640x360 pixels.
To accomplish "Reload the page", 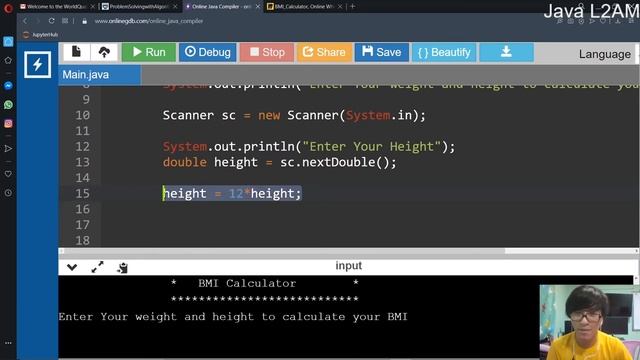I will [x=51, y=21].
